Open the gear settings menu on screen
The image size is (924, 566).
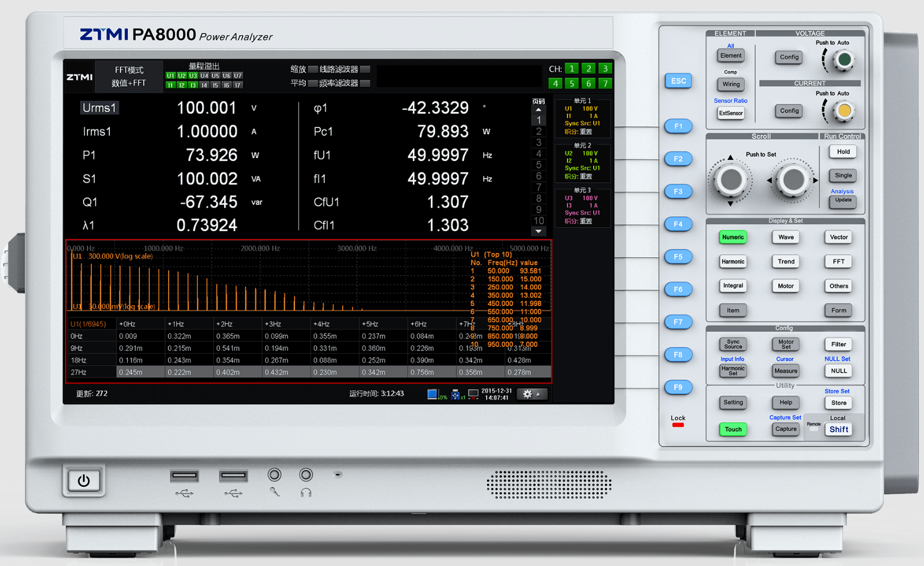[x=532, y=394]
